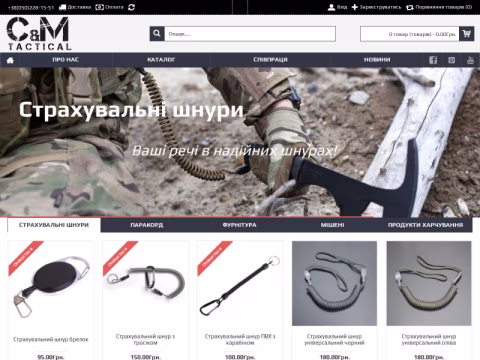Open the Зареєструватись registration link
The width and height of the screenshot is (480, 360).
376,7
